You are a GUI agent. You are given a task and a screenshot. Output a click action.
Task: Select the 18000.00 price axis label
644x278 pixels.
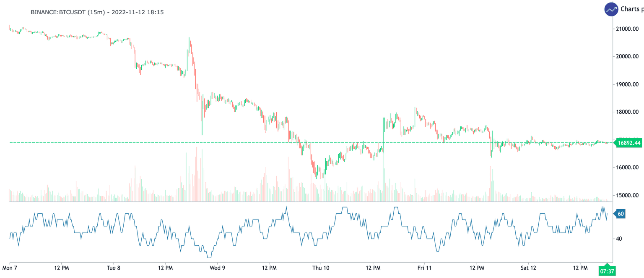[626, 112]
